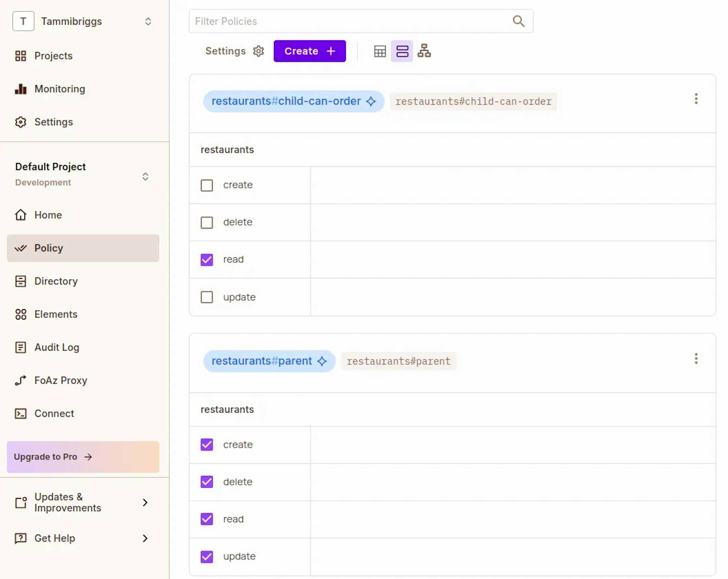Click the Elements four-circles icon
The width and height of the screenshot is (728, 579).
(21, 314)
